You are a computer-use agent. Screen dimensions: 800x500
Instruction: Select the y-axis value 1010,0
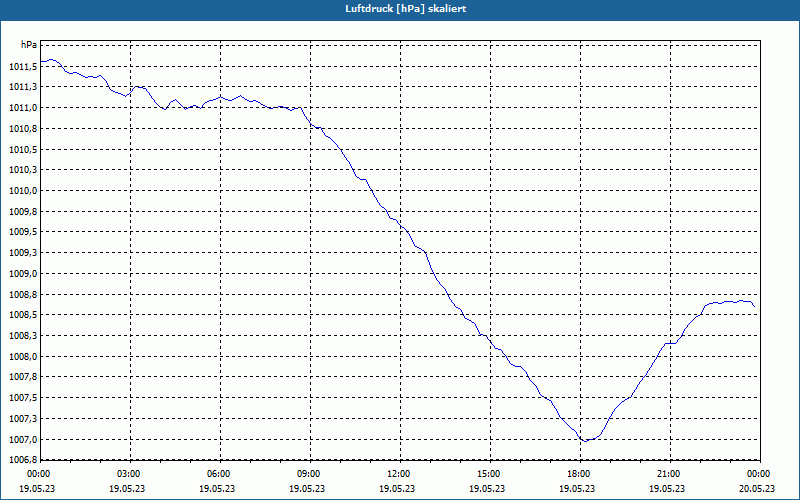click(x=23, y=191)
